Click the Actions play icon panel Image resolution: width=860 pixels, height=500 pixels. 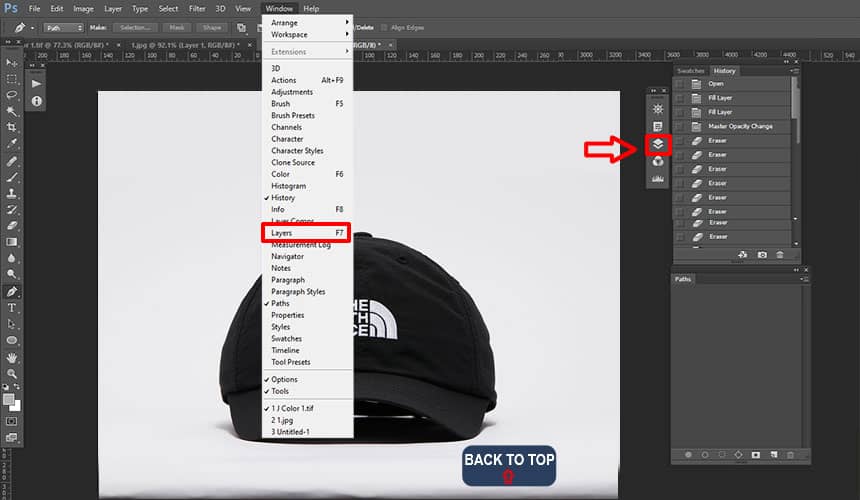pos(36,84)
